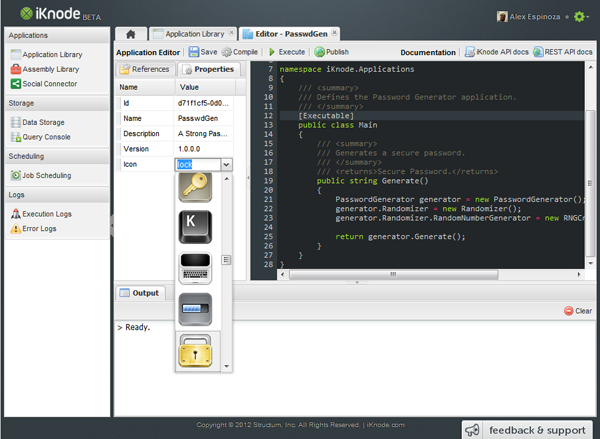Click the return generator.Generate() line

click(400, 237)
